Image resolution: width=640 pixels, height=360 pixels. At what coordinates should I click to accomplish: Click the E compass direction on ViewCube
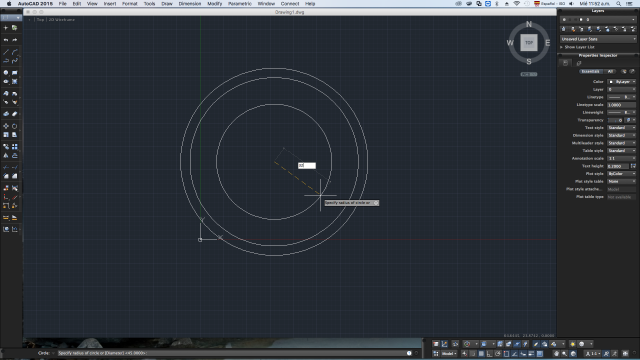[x=548, y=42]
